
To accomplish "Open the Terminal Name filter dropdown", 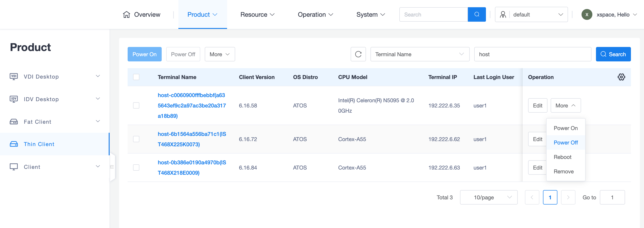I will pos(419,54).
